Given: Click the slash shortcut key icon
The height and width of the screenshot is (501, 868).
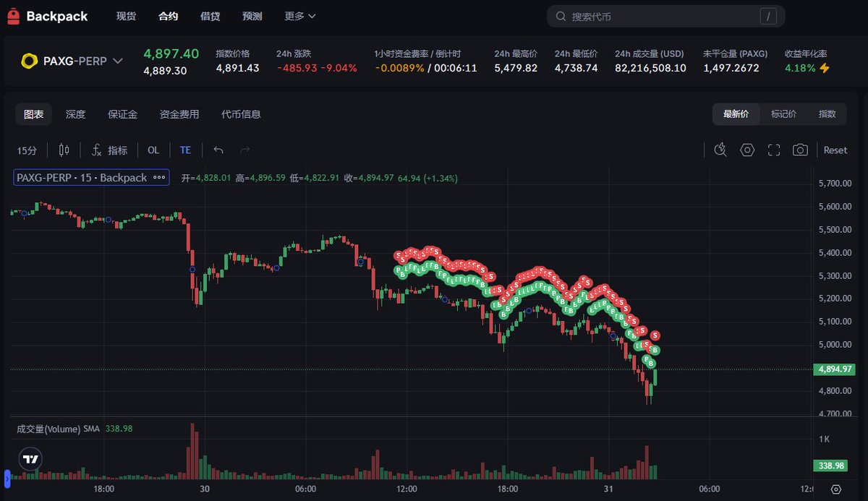Looking at the screenshot, I should (768, 16).
